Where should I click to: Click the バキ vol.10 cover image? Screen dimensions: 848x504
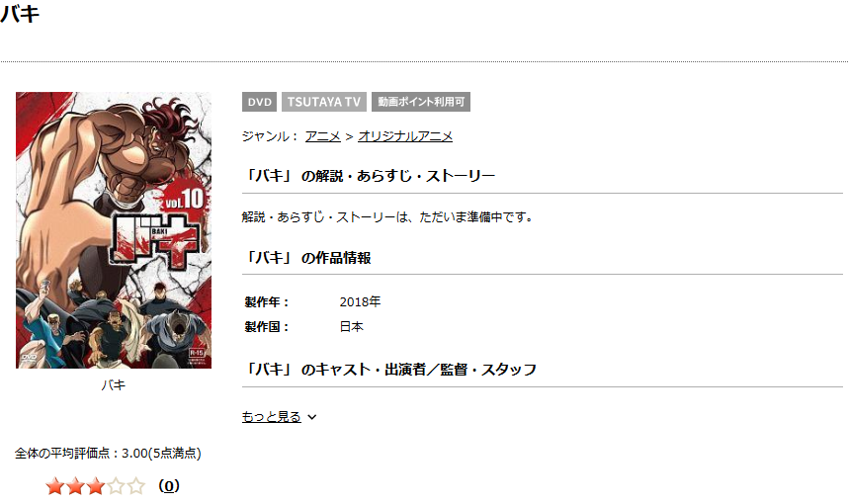[114, 230]
